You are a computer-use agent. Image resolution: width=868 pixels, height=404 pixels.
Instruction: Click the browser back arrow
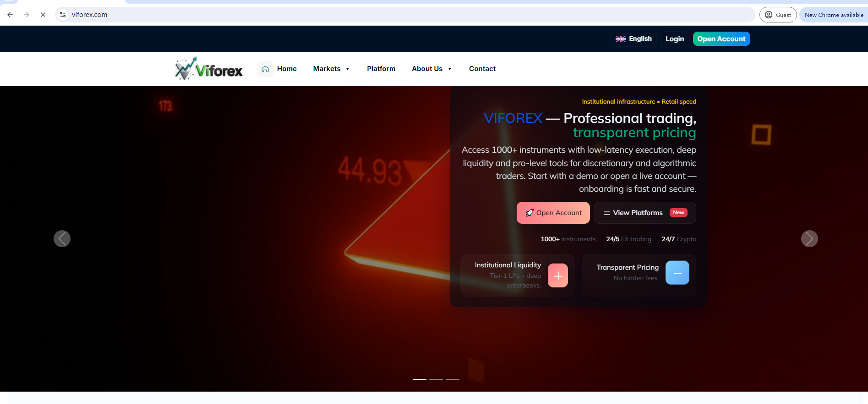coord(10,15)
